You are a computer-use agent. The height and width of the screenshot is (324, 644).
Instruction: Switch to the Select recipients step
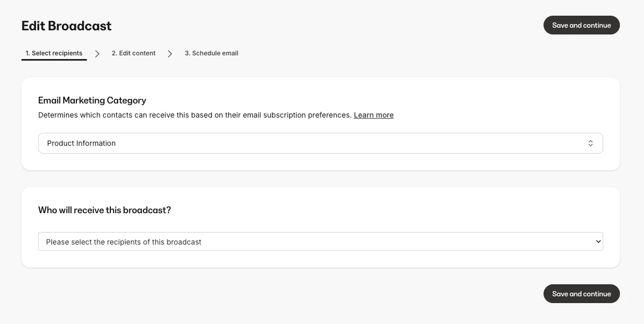[x=54, y=53]
